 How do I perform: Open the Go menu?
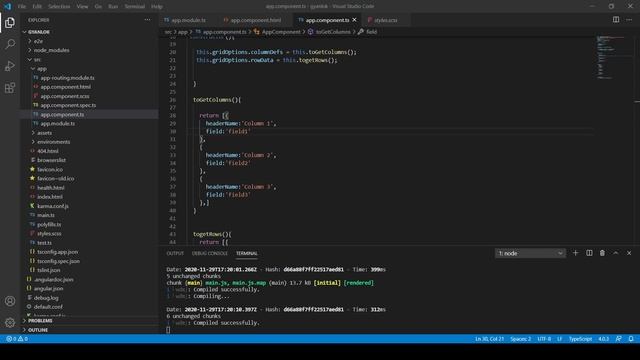point(98,7)
